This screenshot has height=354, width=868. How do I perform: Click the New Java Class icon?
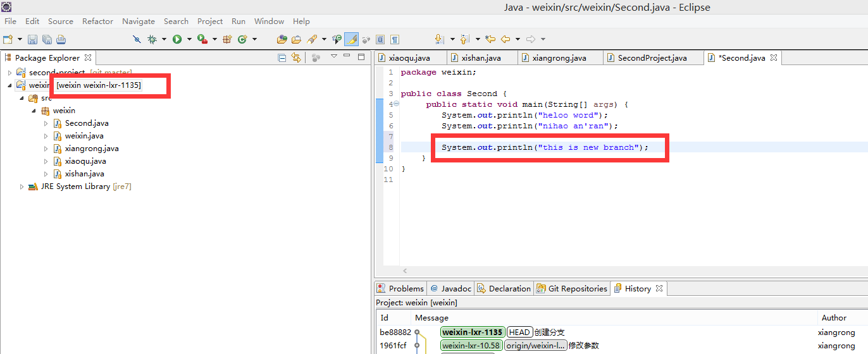pyautogui.click(x=242, y=39)
